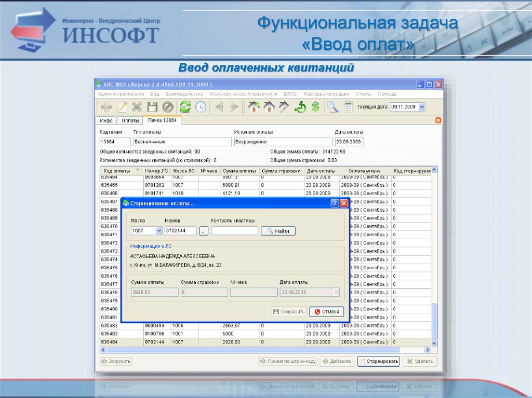
Task: Click the house with pencil icon
Action: (x=284, y=107)
